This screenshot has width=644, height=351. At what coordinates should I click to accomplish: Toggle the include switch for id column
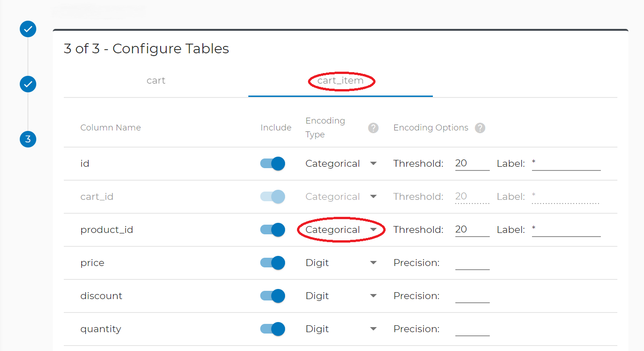point(273,164)
